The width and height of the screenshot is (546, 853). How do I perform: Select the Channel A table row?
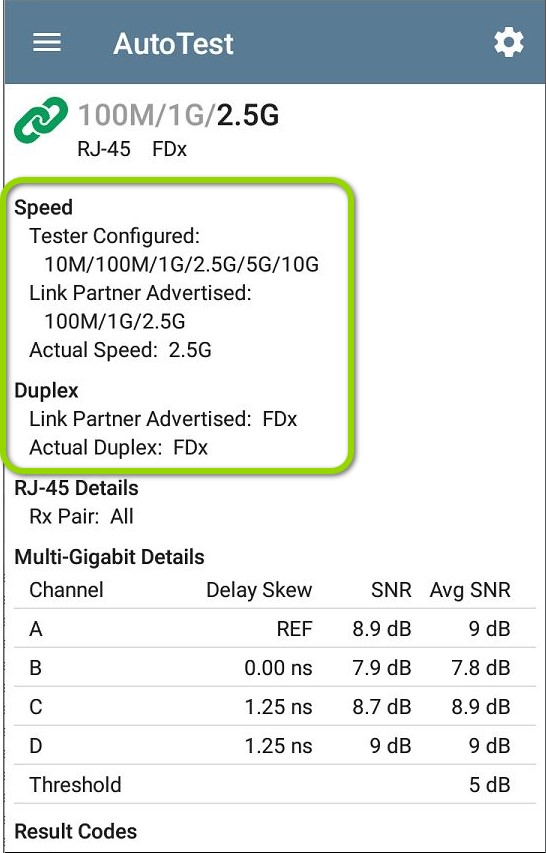pos(275,629)
